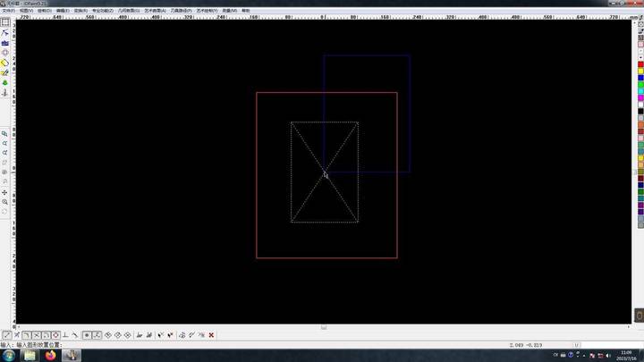644x362 pixels.
Task: Toggle the curved corner snap icon
Action: pos(27,335)
